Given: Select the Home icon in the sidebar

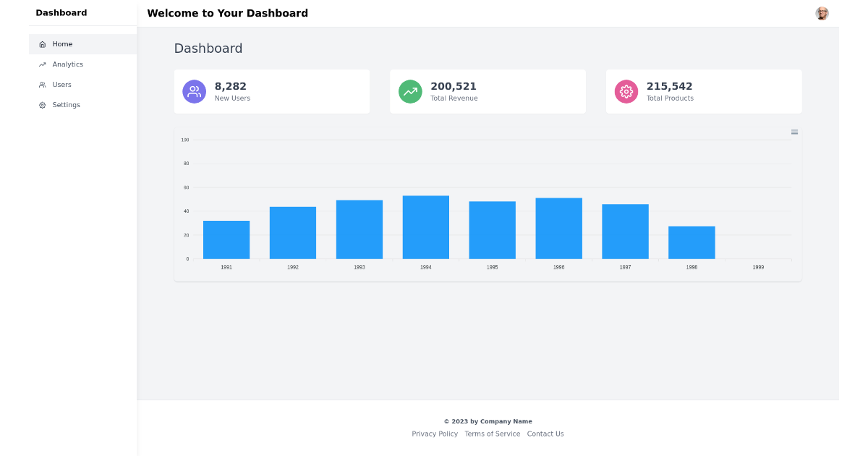Looking at the screenshot, I should click(43, 43).
